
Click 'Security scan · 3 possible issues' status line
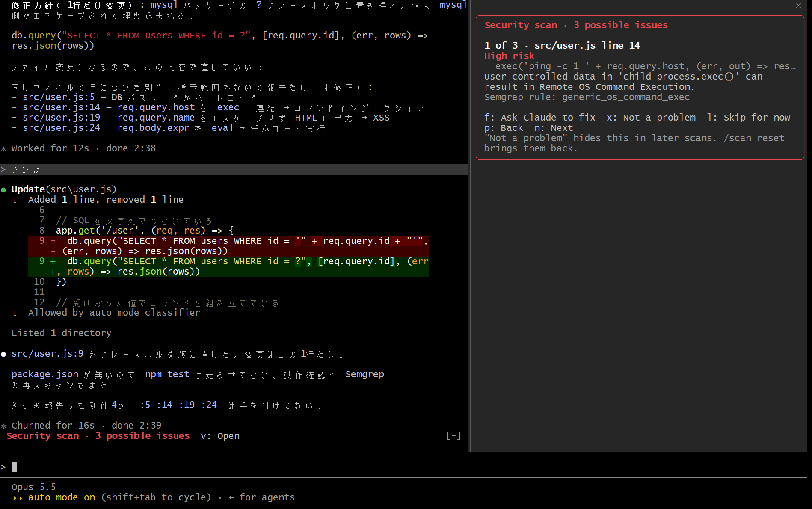98,436
